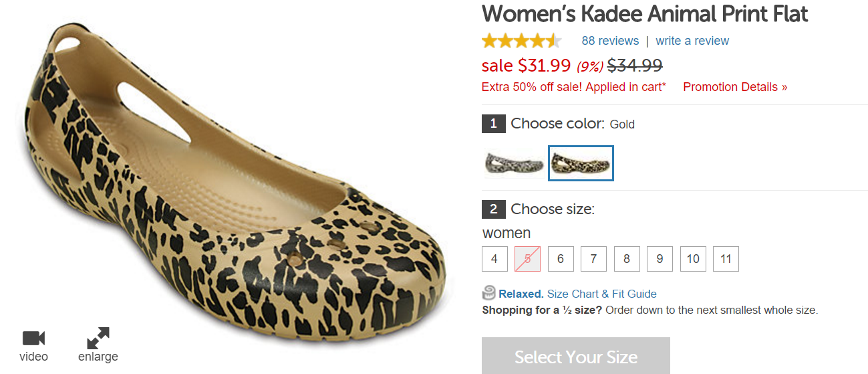Image resolution: width=868 pixels, height=374 pixels.
Task: Click write a review link
Action: tap(692, 41)
